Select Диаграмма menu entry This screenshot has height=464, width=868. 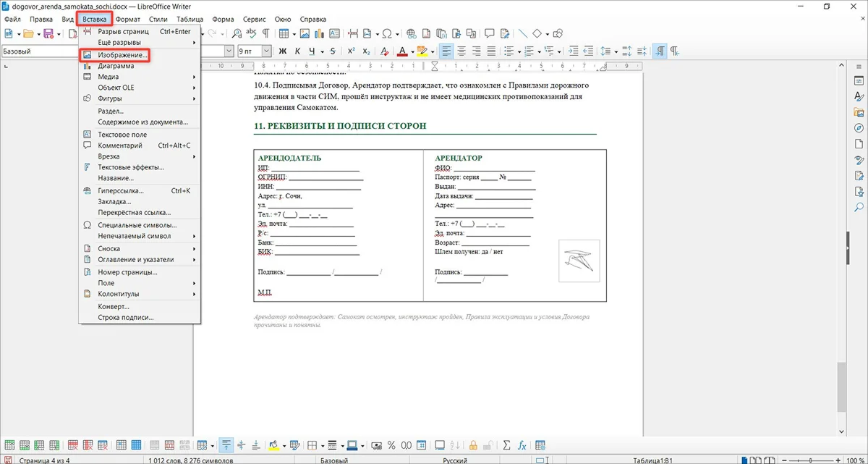pyautogui.click(x=139, y=66)
